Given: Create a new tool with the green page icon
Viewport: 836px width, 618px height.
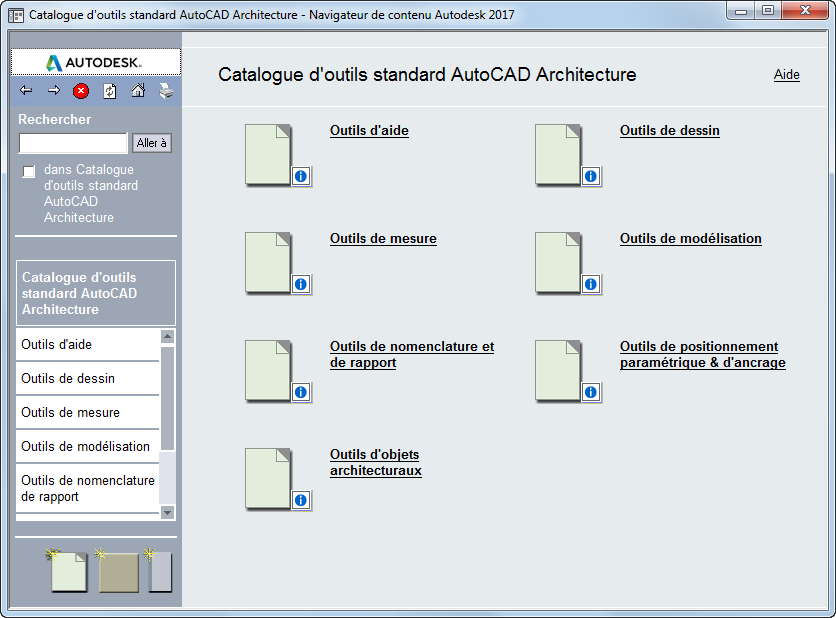Looking at the screenshot, I should [68, 571].
